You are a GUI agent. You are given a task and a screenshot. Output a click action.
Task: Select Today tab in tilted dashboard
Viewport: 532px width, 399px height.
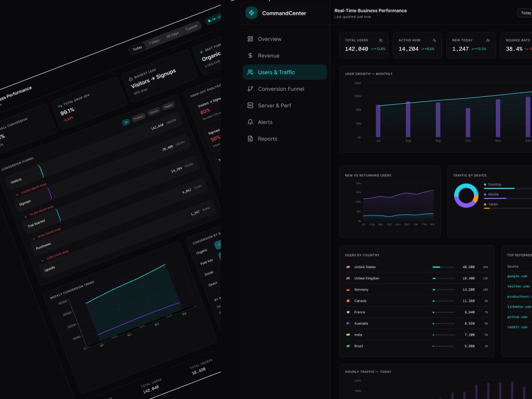pos(137,48)
